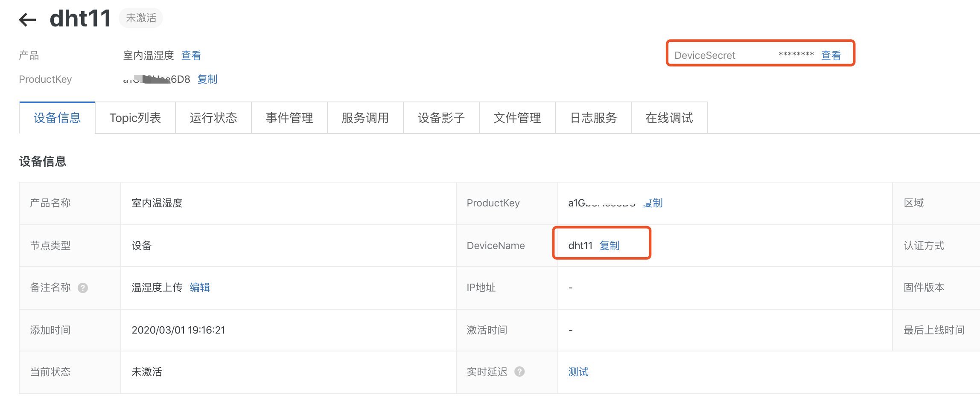View the DeviceSecret via 查看 link
This screenshot has width=980, height=418.
point(831,55)
